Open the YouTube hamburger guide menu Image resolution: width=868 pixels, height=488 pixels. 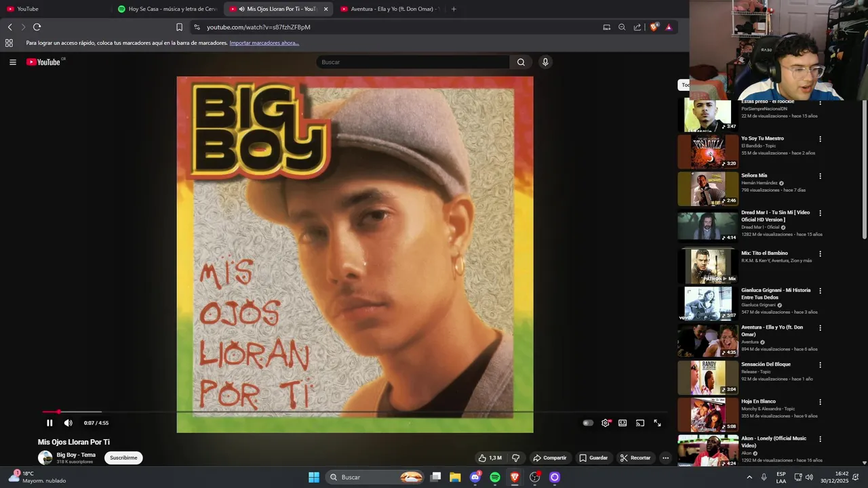(x=13, y=62)
